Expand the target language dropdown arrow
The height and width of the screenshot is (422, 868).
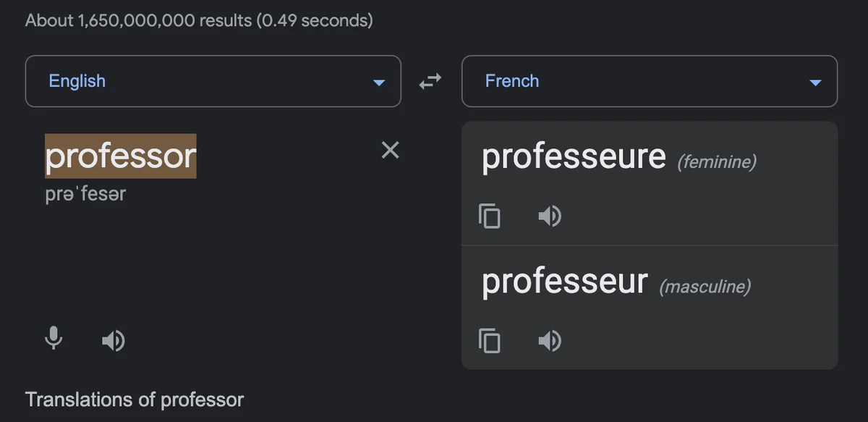pyautogui.click(x=815, y=83)
